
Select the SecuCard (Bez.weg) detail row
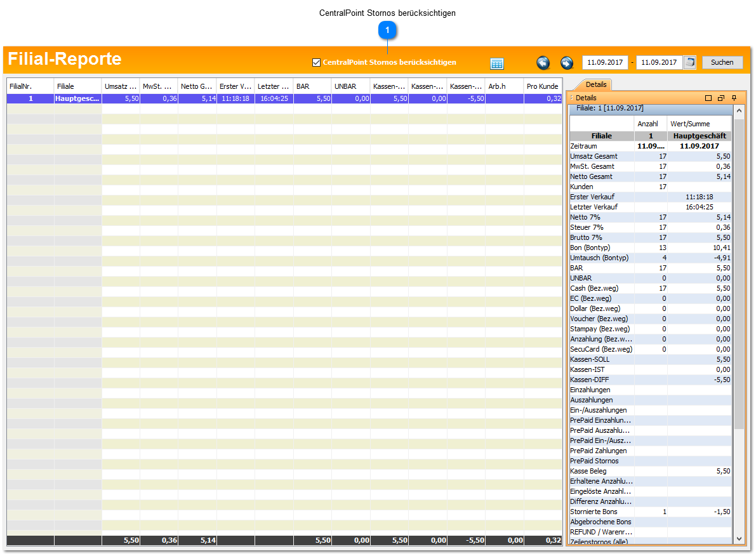[x=651, y=349]
